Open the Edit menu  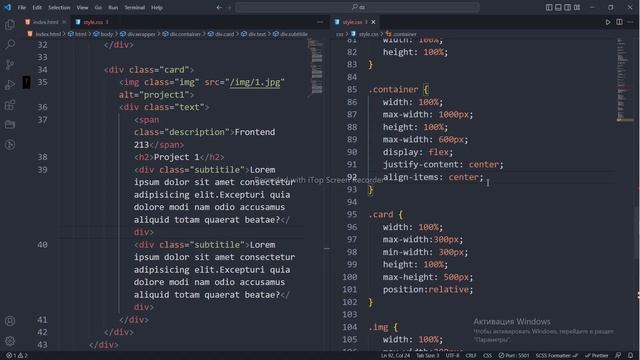37,7
